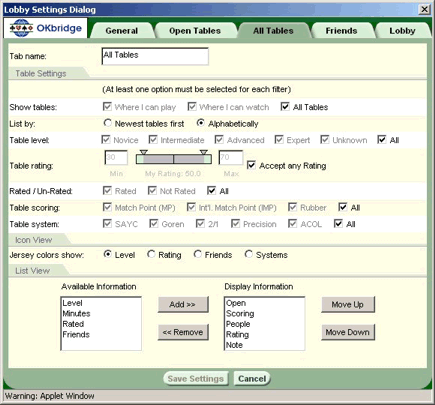Open the Lobby tab
This screenshot has width=435, height=405.
402,31
